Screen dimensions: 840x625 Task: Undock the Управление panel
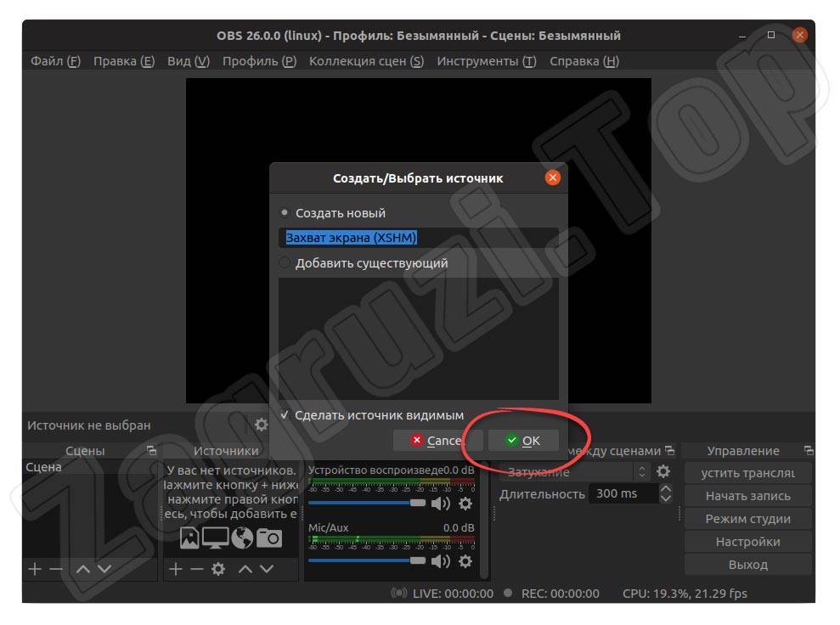tap(809, 450)
